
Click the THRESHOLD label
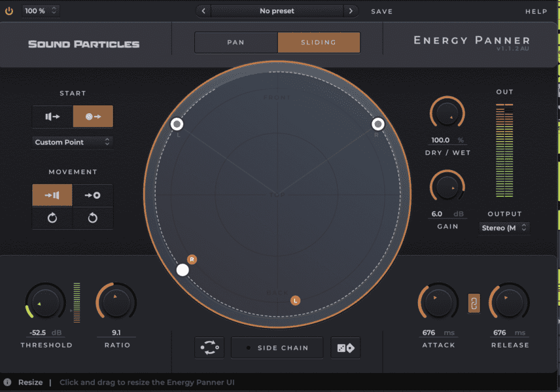[x=46, y=345]
